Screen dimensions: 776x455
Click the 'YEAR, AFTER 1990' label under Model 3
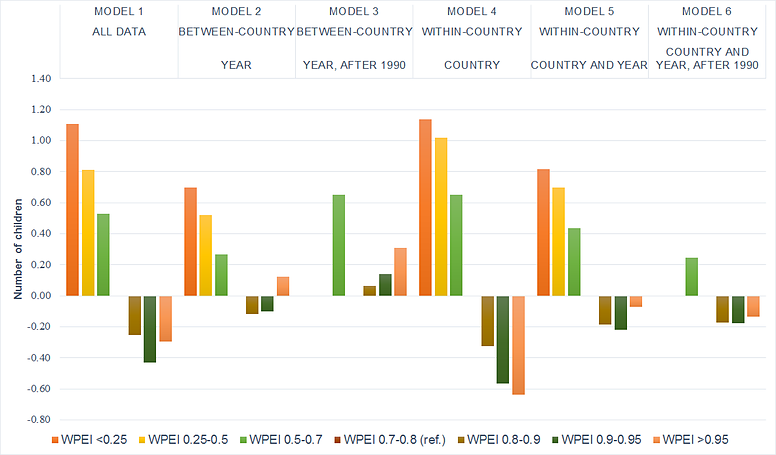(354, 65)
